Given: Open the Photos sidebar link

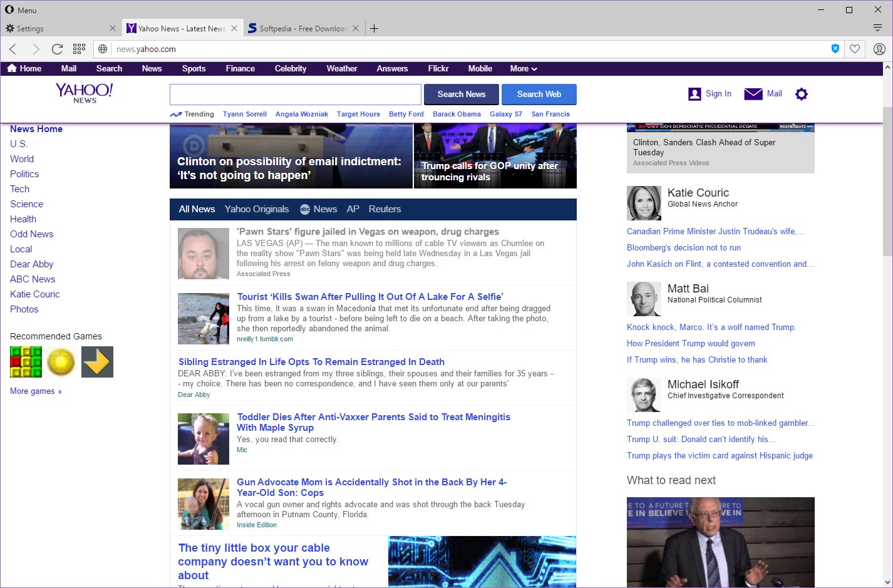Looking at the screenshot, I should [24, 309].
